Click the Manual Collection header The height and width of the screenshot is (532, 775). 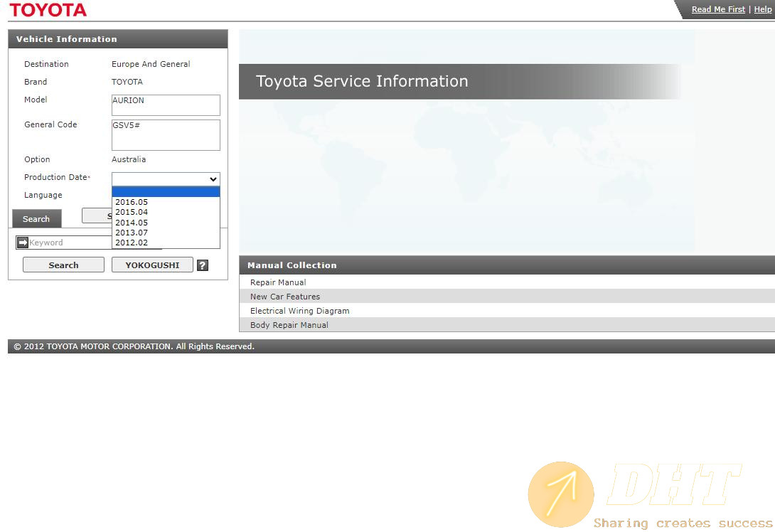tap(507, 265)
